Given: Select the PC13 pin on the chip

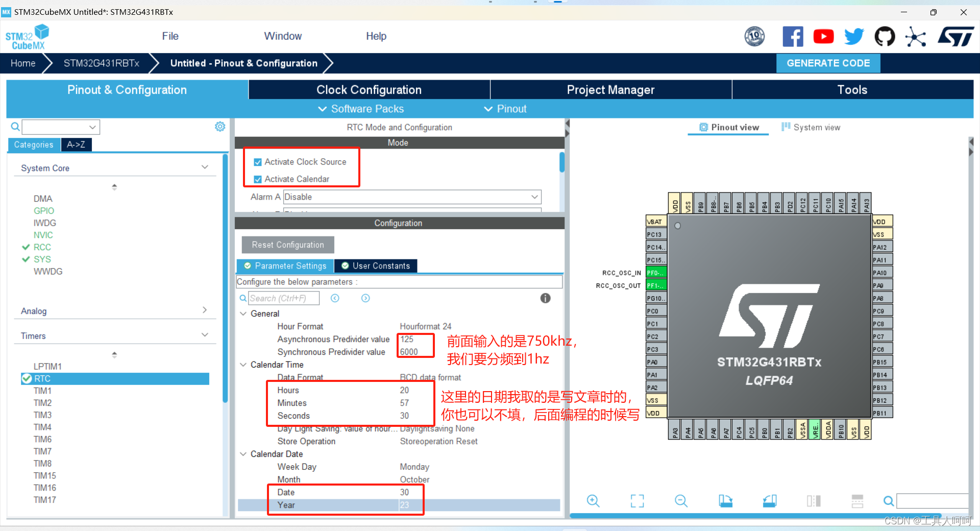Looking at the screenshot, I should pos(656,234).
